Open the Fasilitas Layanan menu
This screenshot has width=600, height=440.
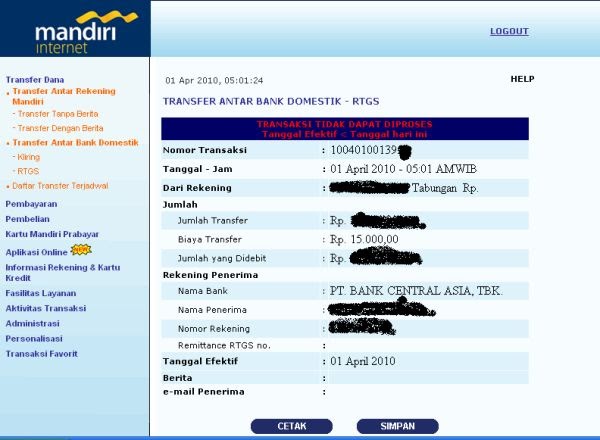point(41,293)
